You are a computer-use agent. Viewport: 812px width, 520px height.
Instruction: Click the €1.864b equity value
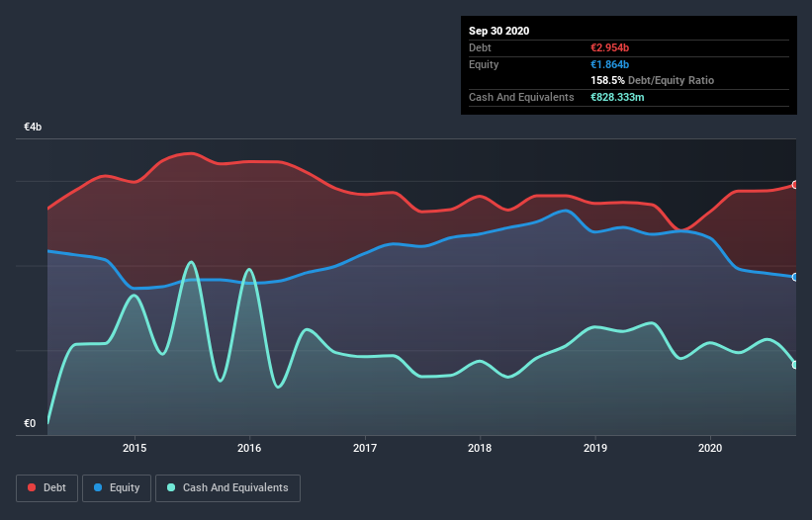tap(610, 64)
